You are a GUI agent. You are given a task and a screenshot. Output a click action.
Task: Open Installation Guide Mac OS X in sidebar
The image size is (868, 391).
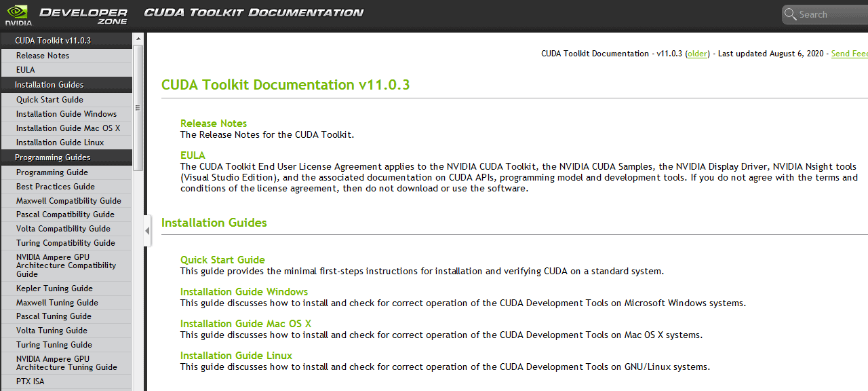coord(66,128)
